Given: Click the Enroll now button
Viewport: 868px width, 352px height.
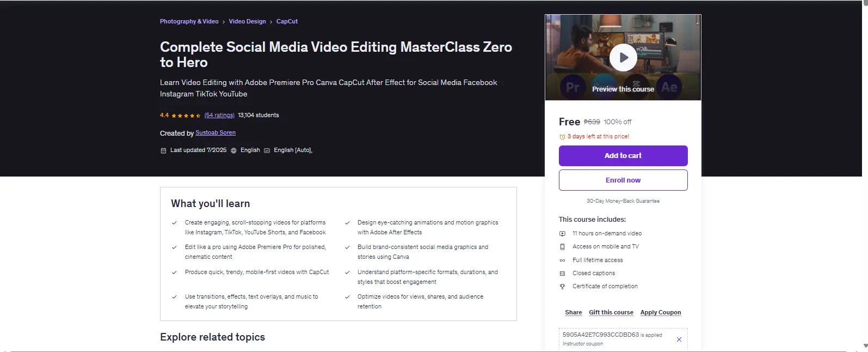Looking at the screenshot, I should [623, 180].
